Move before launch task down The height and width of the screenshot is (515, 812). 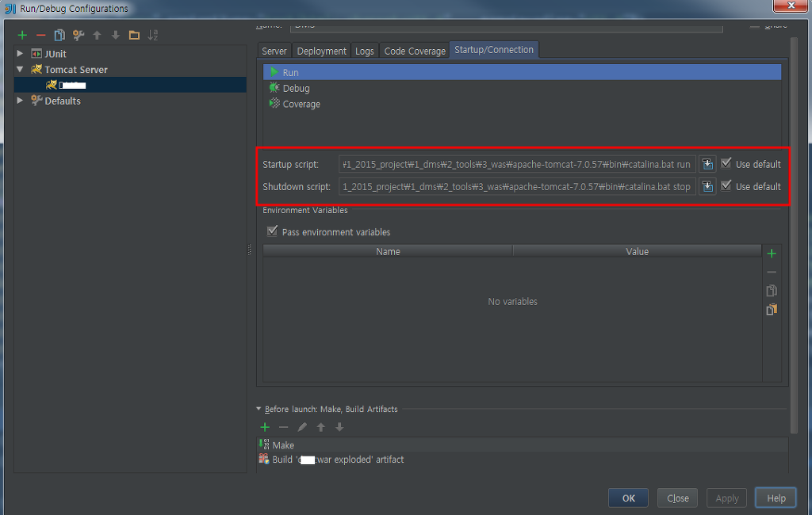(339, 427)
